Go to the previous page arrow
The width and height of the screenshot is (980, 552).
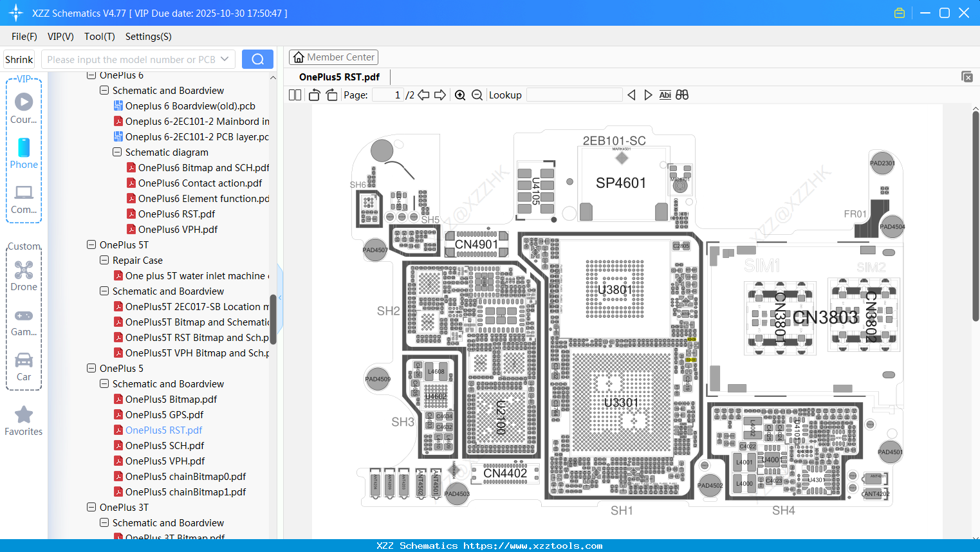423,95
